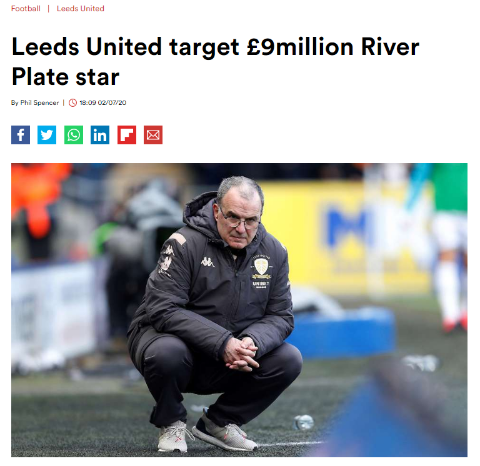Click the red clock icon beside timestamp
The height and width of the screenshot is (466, 480).
point(73,103)
